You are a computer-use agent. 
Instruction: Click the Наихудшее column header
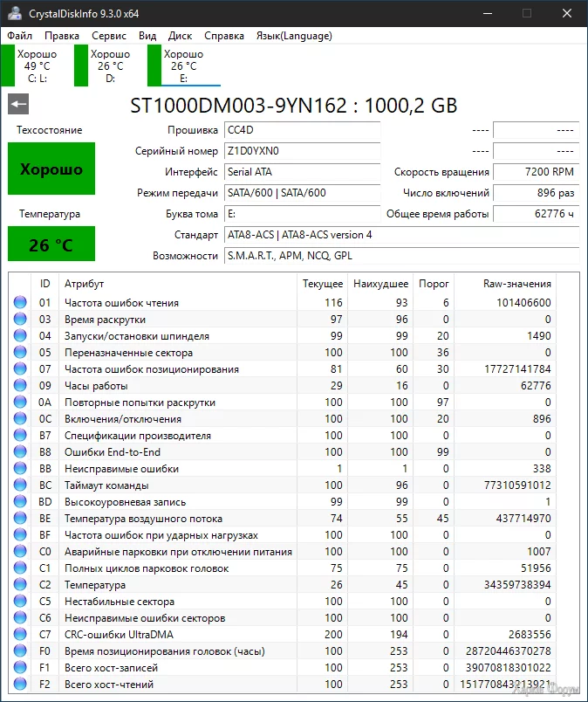tap(380, 284)
